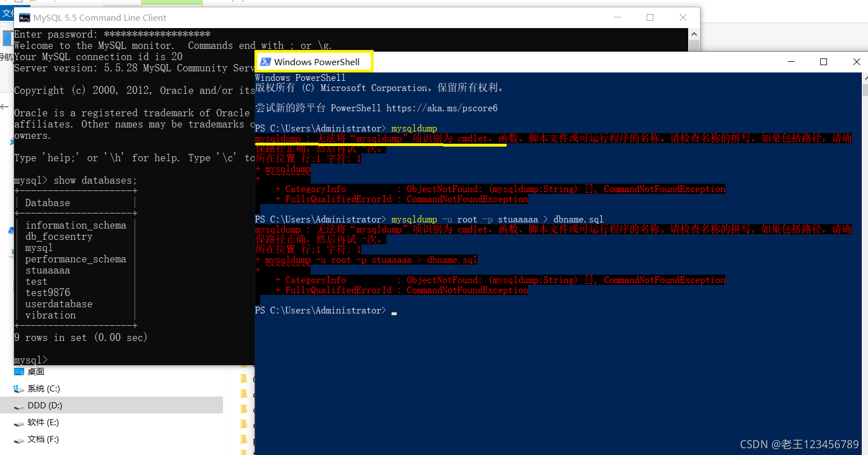Click 'show databases;' command in MySQL window
868x455 pixels.
[95, 180]
